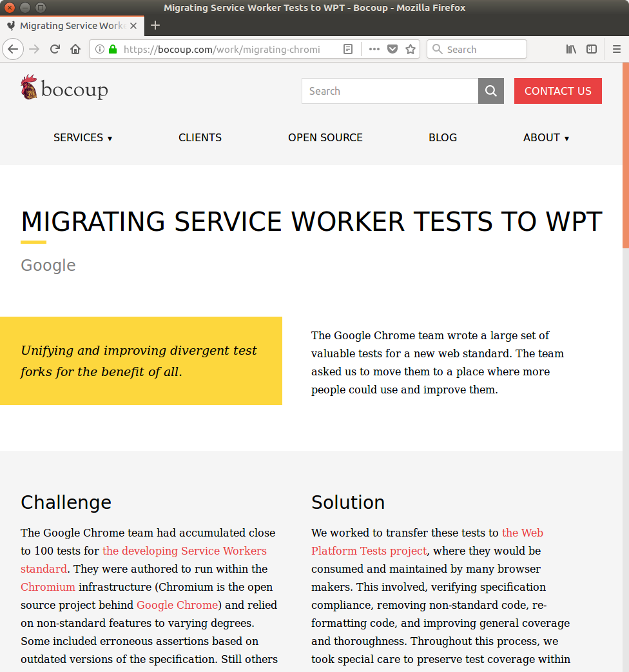Open a new tab with plus icon
The image size is (629, 672).
pyautogui.click(x=155, y=26)
